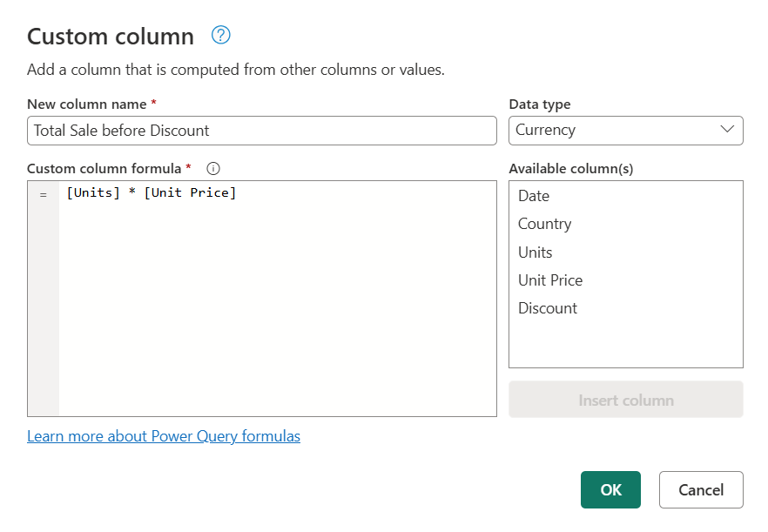Viewport: 768px width, 532px height.
Task: Confirm the dialog with OK
Action: pyautogui.click(x=610, y=489)
